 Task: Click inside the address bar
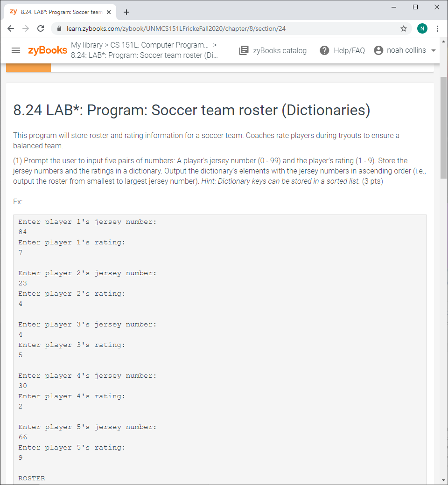click(187, 28)
